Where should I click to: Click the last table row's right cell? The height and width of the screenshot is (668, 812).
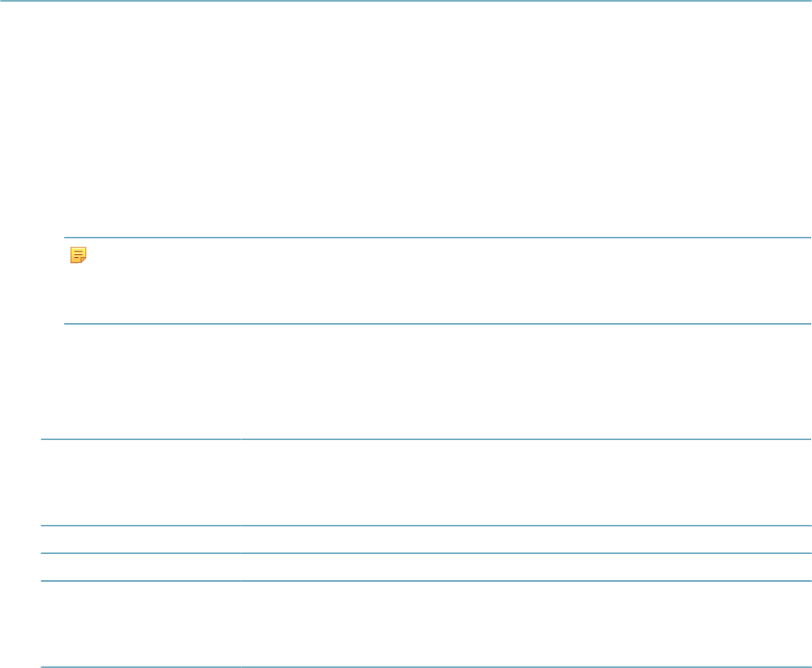tap(526, 624)
